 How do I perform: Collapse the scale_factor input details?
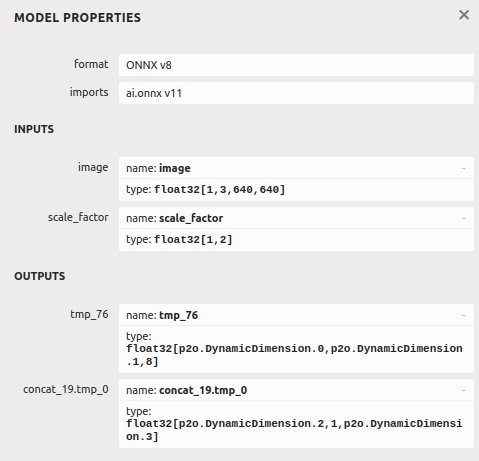pyautogui.click(x=463, y=218)
